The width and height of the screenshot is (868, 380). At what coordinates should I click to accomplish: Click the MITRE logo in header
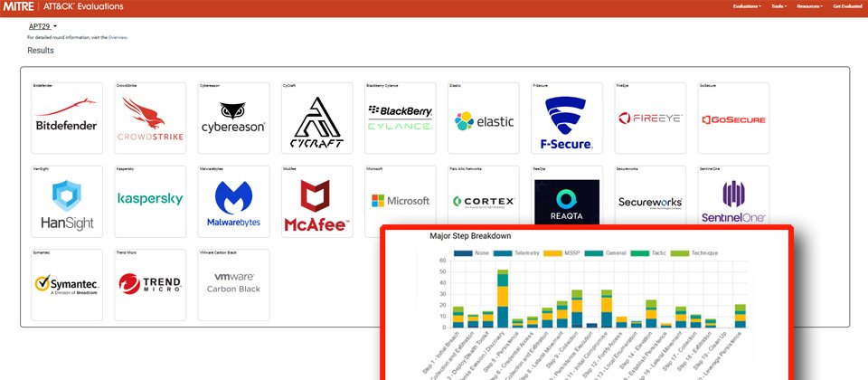pos(18,6)
